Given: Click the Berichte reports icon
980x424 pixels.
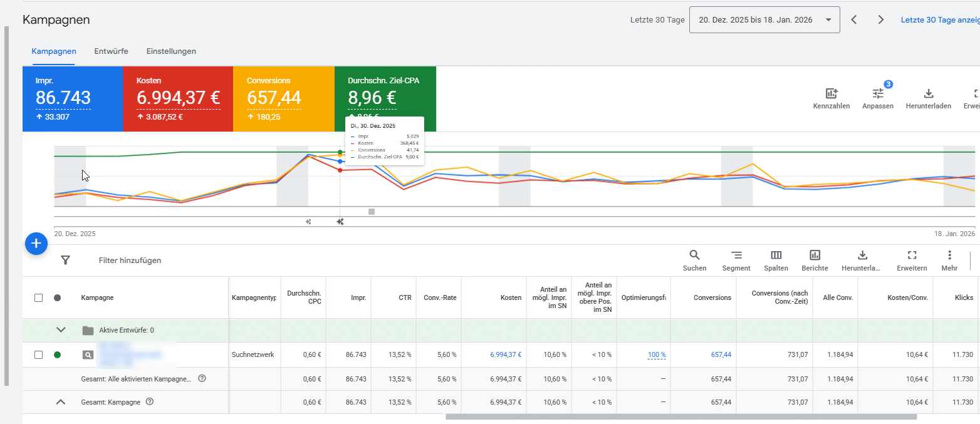Looking at the screenshot, I should pos(815,256).
